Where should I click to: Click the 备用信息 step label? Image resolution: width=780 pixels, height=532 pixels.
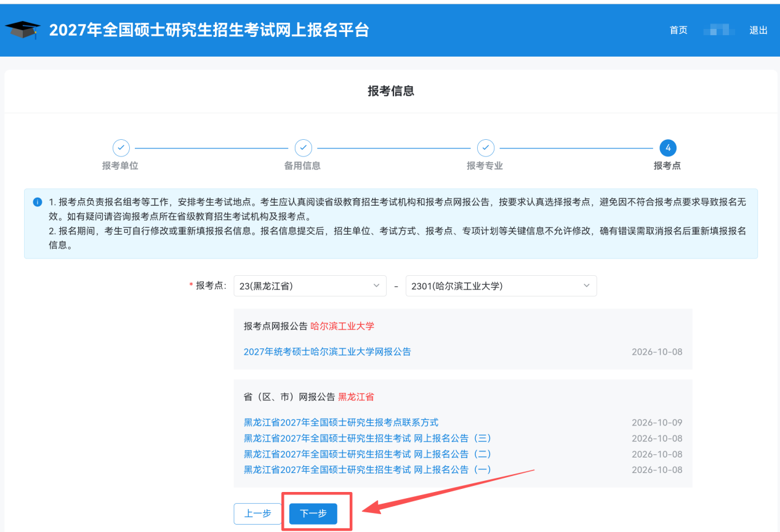(302, 166)
